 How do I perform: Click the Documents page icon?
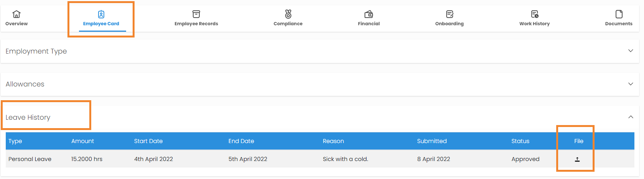click(619, 14)
